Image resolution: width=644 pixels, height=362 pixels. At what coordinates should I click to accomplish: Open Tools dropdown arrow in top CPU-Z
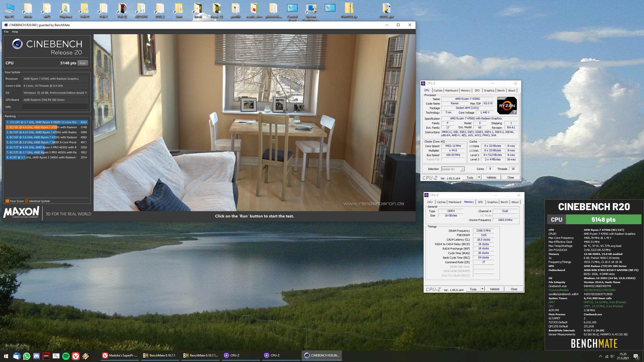coord(479,177)
